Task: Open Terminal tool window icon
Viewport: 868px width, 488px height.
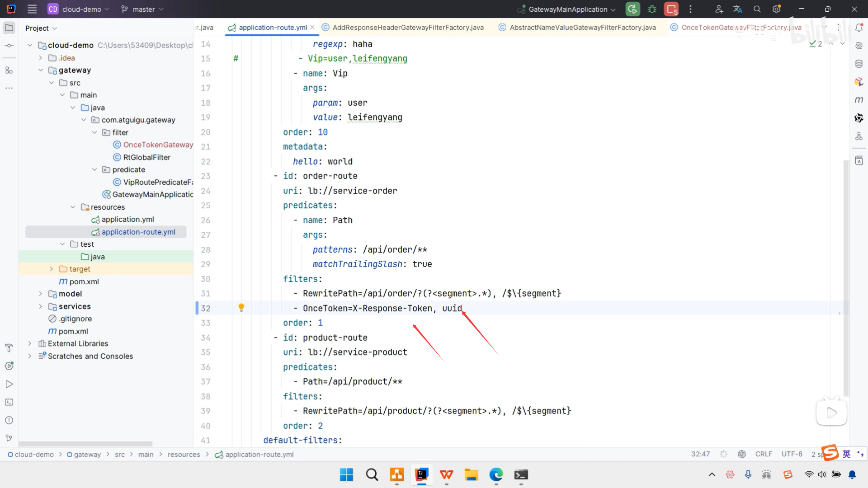Action: pyautogui.click(x=9, y=402)
